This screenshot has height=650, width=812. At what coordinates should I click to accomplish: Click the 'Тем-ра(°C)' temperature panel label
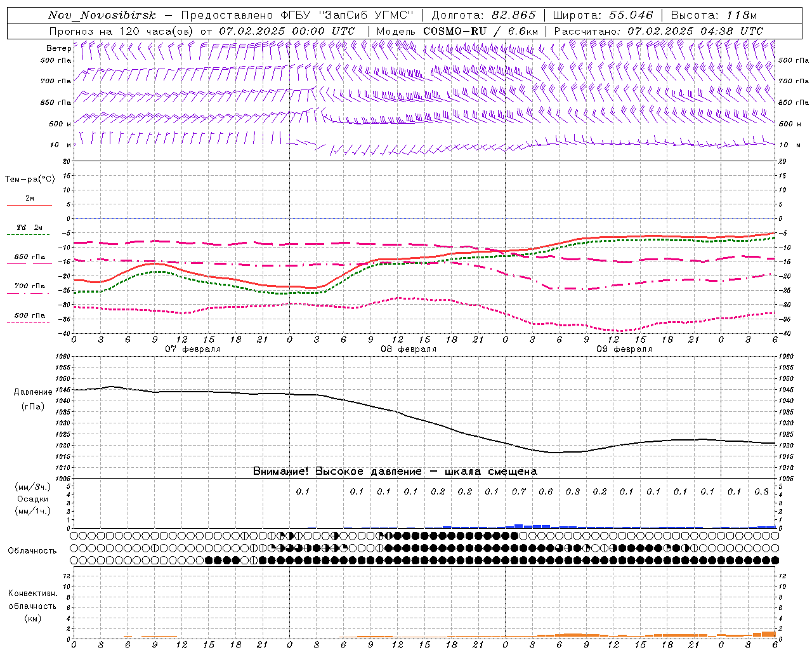pos(30,179)
